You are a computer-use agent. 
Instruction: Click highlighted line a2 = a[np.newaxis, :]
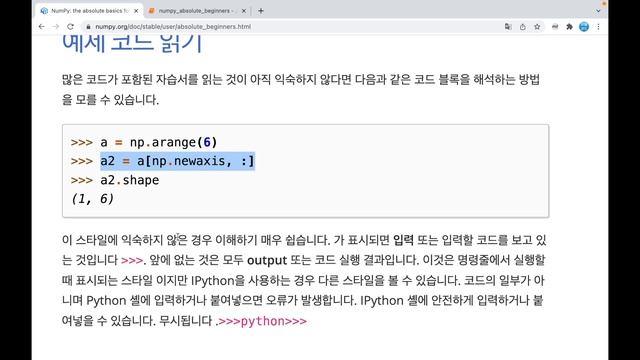[178, 161]
